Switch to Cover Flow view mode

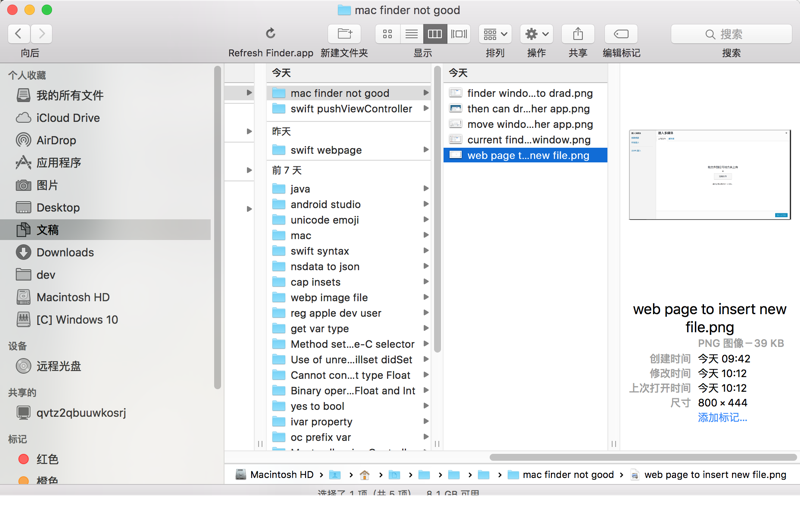click(x=459, y=34)
